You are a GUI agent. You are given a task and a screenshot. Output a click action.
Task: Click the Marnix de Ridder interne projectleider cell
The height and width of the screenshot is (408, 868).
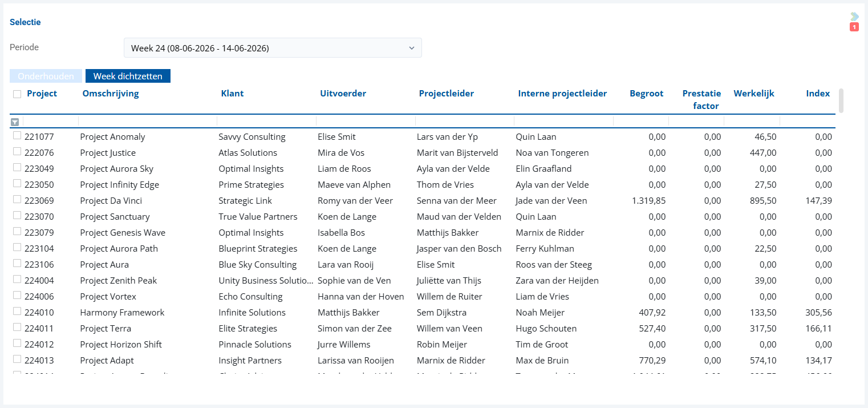pyautogui.click(x=550, y=233)
